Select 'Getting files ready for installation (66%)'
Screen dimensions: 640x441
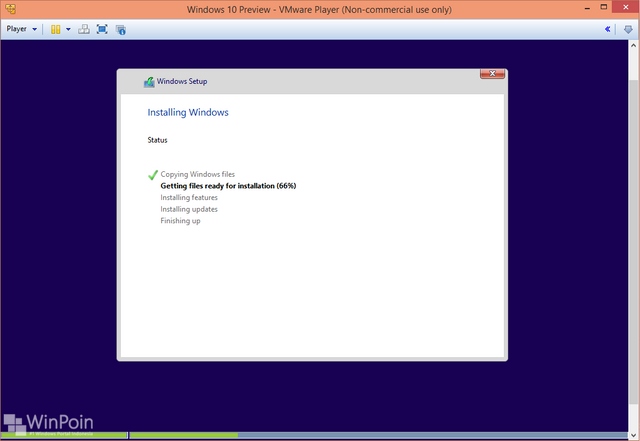(228, 186)
